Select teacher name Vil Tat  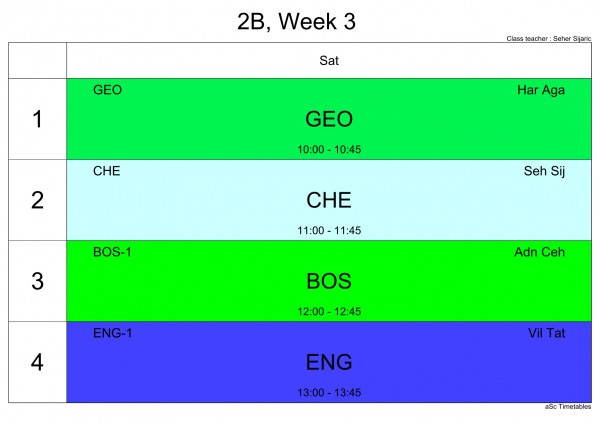(546, 333)
